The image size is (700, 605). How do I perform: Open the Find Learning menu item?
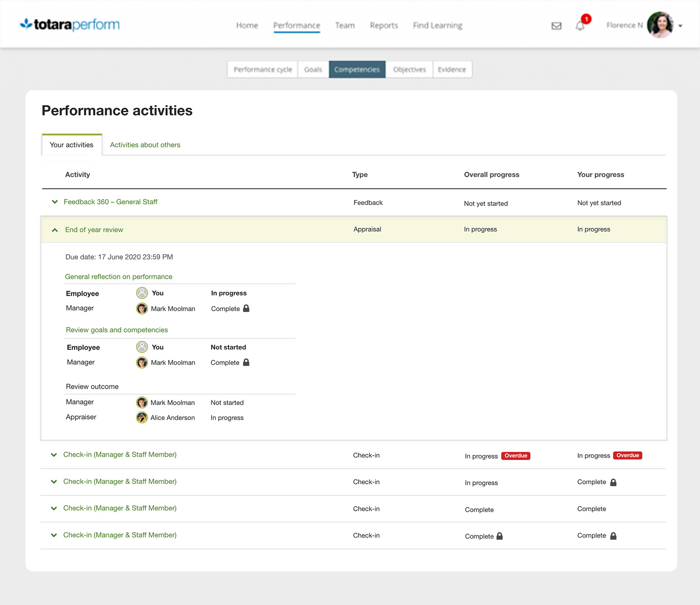[x=438, y=26]
